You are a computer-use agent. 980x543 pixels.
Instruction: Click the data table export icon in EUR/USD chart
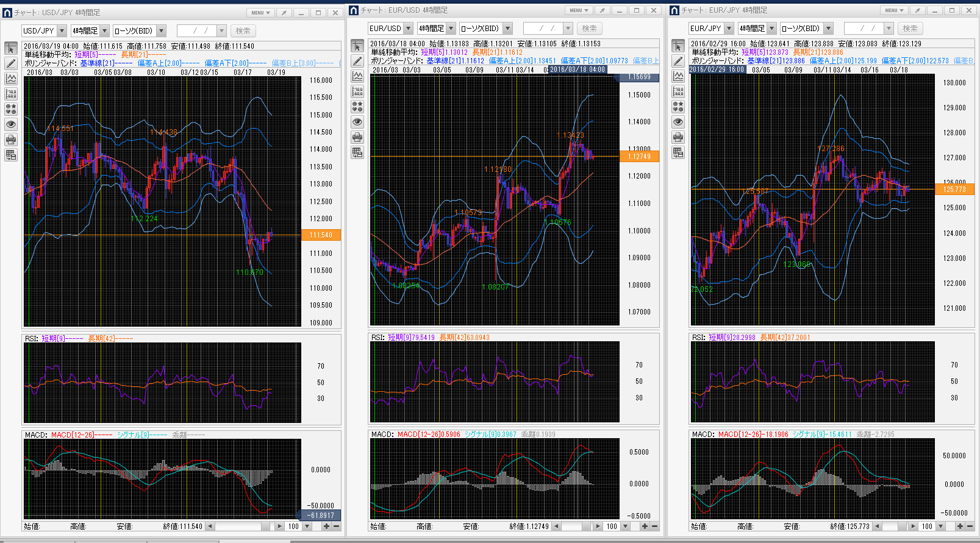point(357,152)
